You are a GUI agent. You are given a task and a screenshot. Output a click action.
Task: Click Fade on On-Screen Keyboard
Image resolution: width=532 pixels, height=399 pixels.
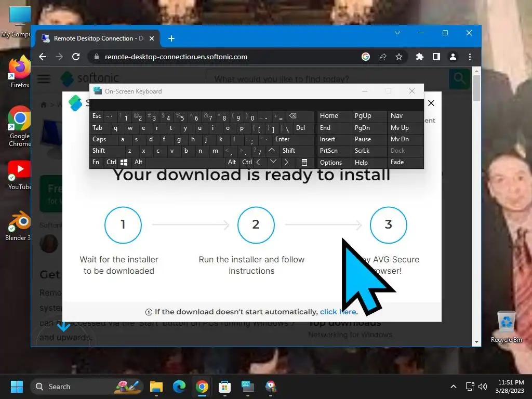tap(405, 162)
